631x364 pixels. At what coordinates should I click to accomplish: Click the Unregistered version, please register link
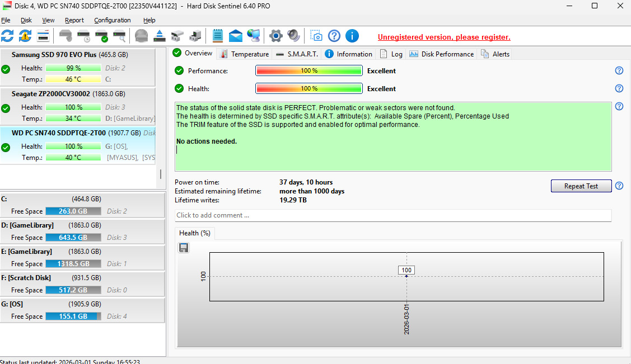coord(444,37)
